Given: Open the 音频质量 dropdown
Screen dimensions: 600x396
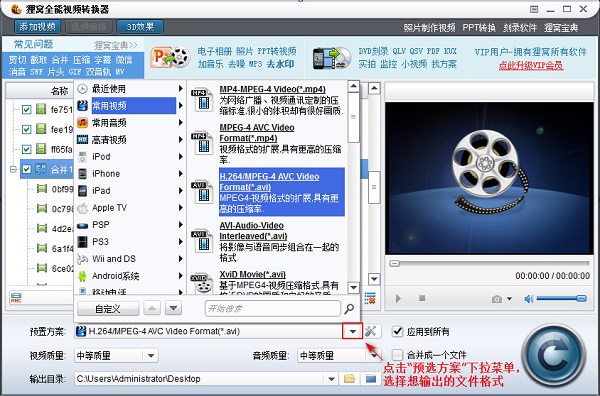Looking at the screenshot, I should [339, 356].
